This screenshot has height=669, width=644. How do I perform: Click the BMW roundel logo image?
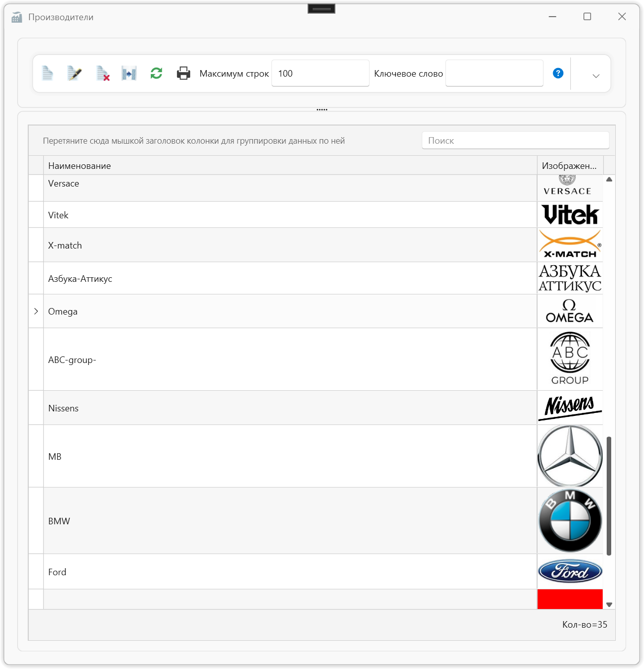click(570, 520)
